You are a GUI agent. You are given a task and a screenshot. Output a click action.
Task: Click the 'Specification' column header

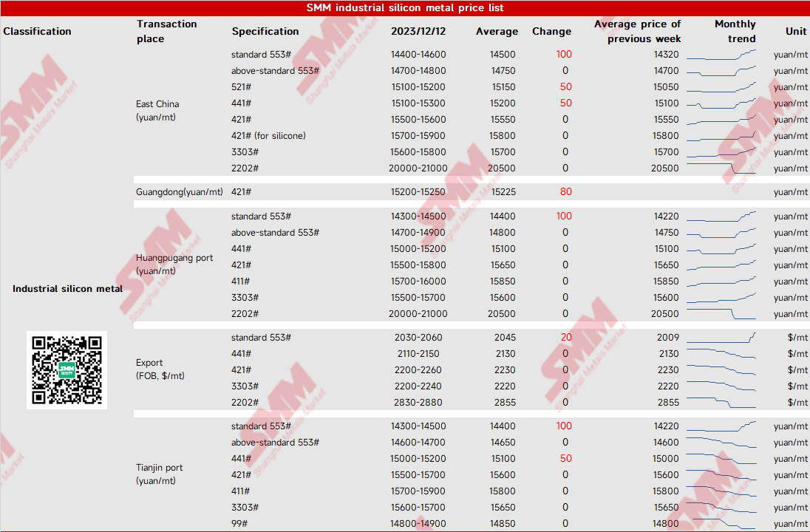pos(265,31)
